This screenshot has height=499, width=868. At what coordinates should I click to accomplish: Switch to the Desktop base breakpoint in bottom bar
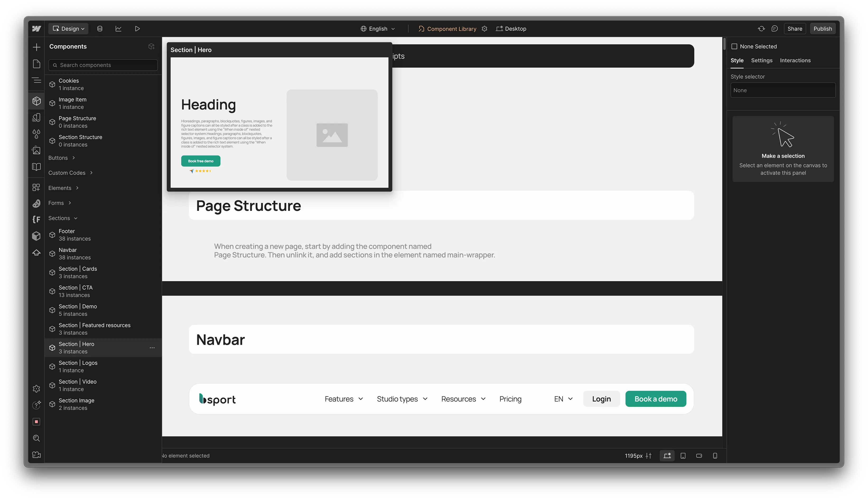667,456
